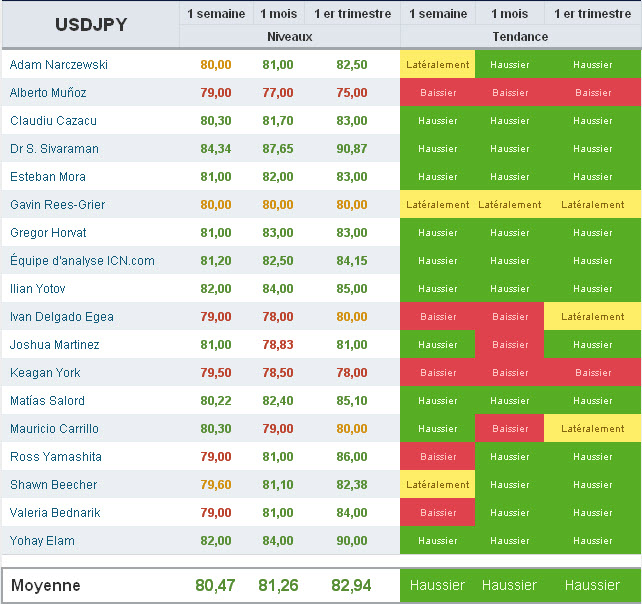Click the Claudiu Cazacu name link
The image size is (642, 604).
(53, 121)
